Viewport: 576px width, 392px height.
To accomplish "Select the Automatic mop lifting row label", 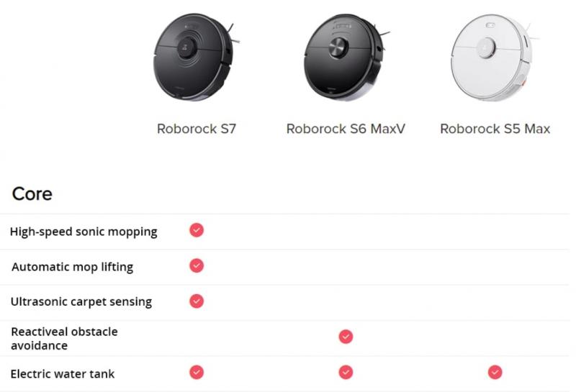I will pos(73,267).
